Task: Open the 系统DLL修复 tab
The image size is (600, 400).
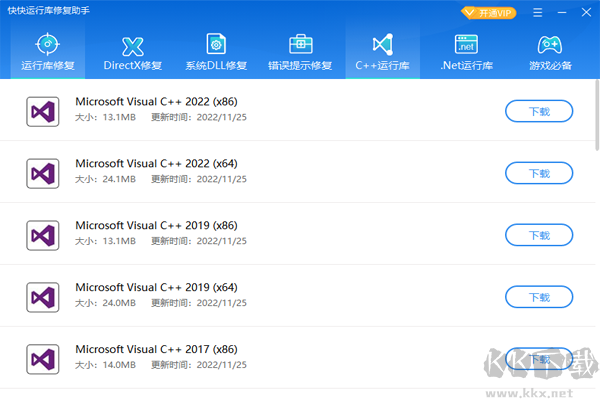Action: 216,52
